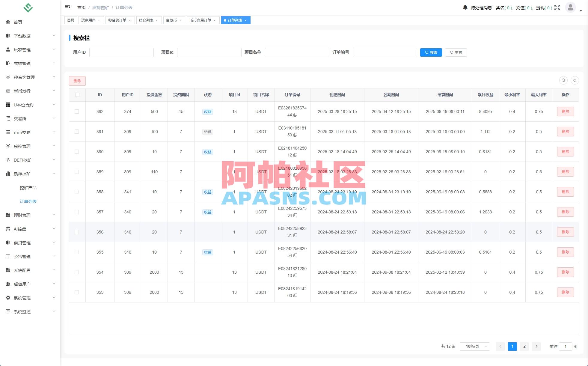
Task: Check the row checkbox for order ID 362
Action: pos(77,112)
